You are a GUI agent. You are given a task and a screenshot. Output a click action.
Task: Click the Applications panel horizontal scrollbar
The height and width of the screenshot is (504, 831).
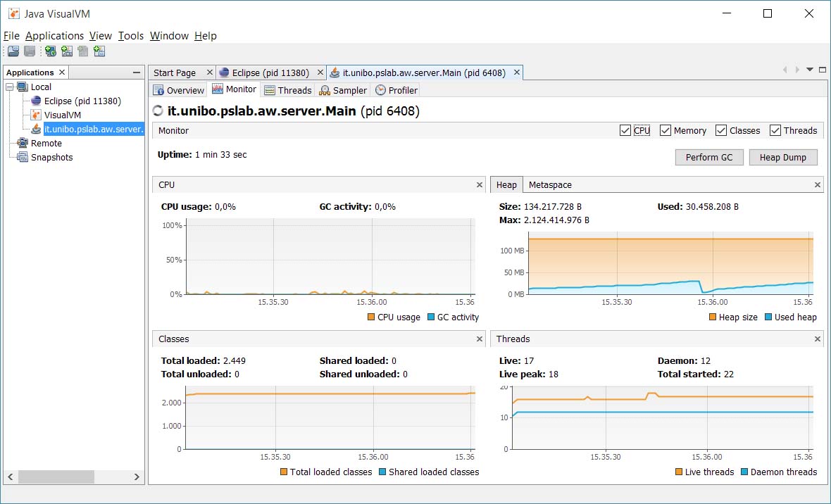pos(74,477)
